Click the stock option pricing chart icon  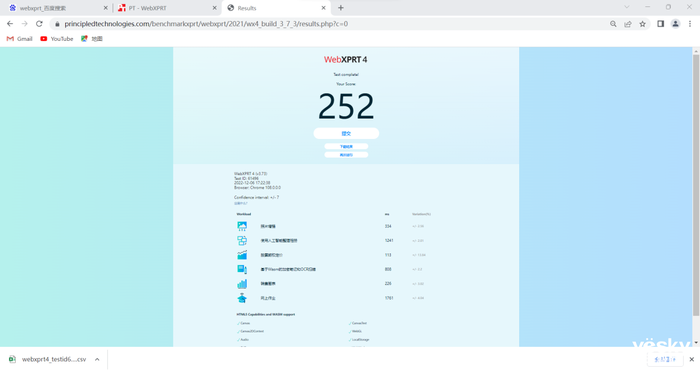click(242, 255)
